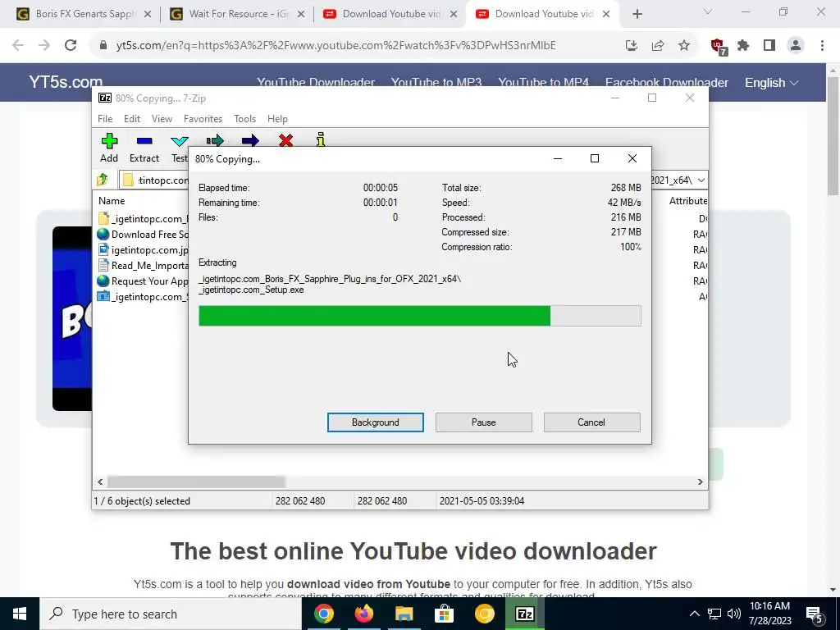Click YouTube to MP3 link
The width and height of the screenshot is (840, 630).
[x=436, y=81]
